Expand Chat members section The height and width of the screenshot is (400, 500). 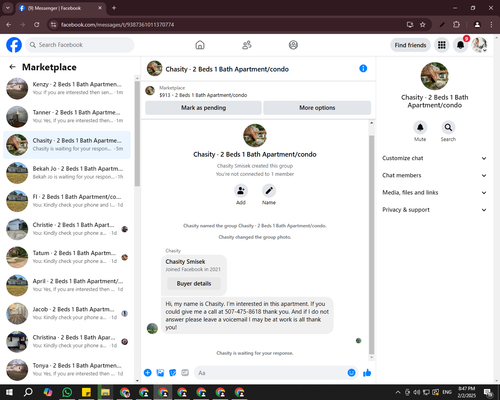[434, 175]
